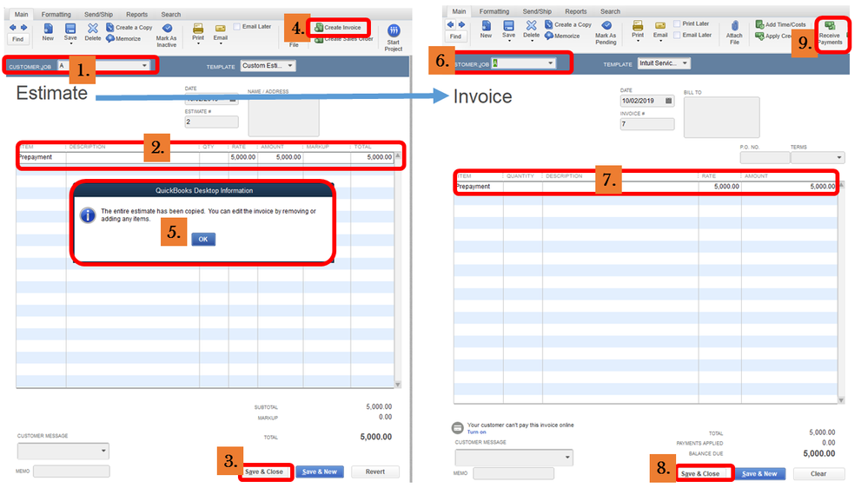Click OK in QuickBooks Desktop Information dialog
This screenshot has height=488, width=868.
point(203,239)
